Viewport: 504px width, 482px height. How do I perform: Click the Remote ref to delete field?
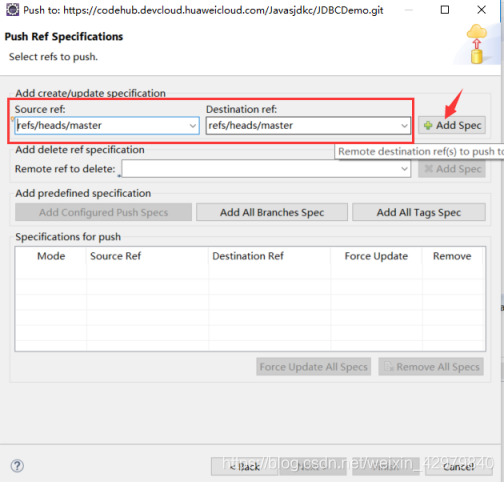(266, 169)
